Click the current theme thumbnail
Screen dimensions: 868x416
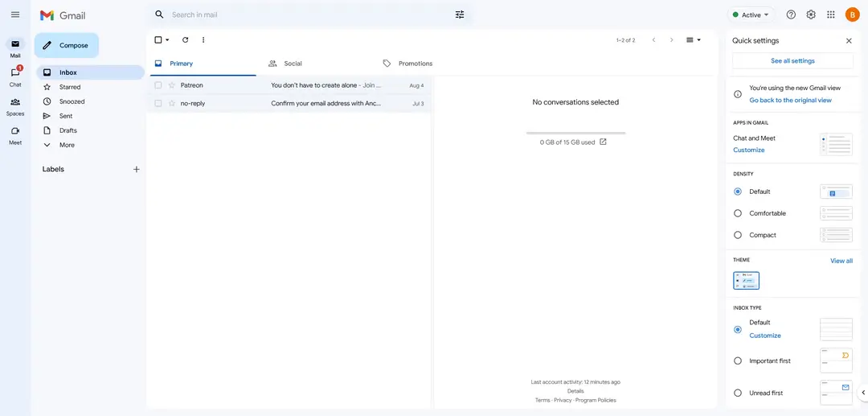tap(746, 281)
